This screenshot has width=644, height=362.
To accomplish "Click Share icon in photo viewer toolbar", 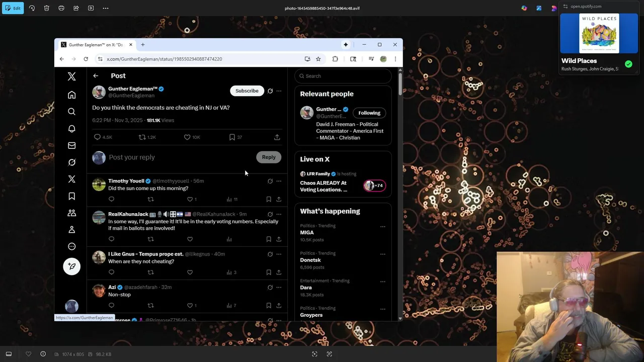I will 76,8.
